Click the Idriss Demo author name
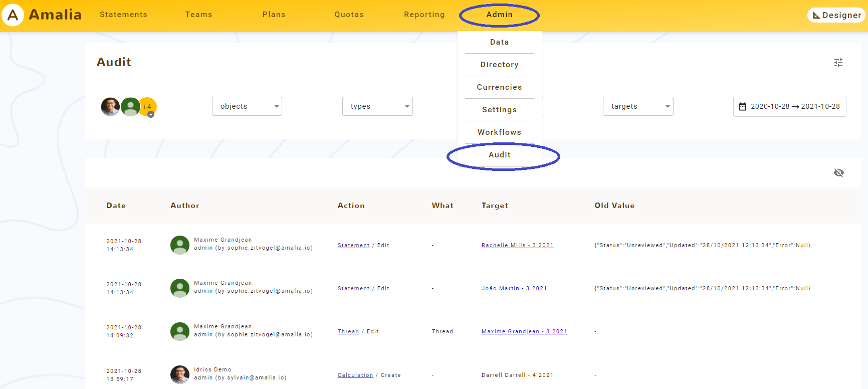The width and height of the screenshot is (868, 389). point(213,369)
